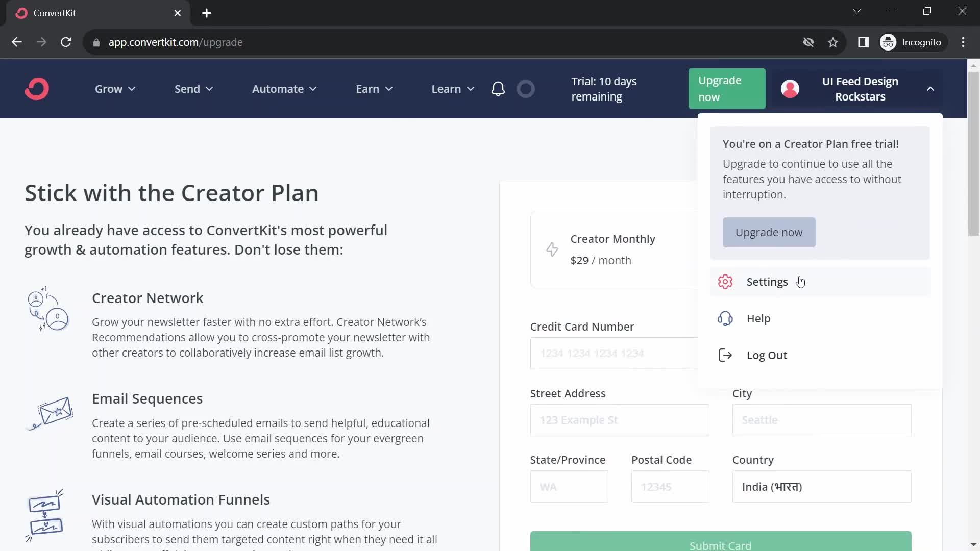Go back to the previous page
This screenshot has height=551, width=980.
[x=17, y=42]
